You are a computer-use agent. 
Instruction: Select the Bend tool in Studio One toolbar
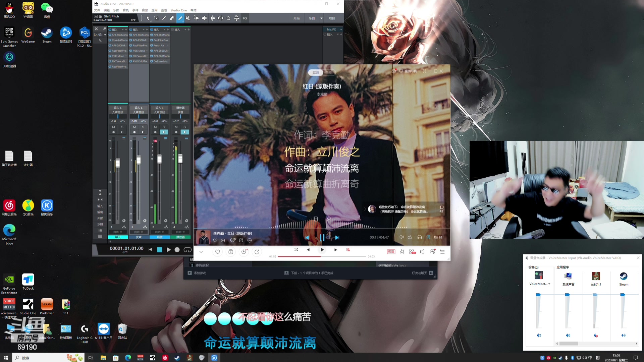coord(196,18)
